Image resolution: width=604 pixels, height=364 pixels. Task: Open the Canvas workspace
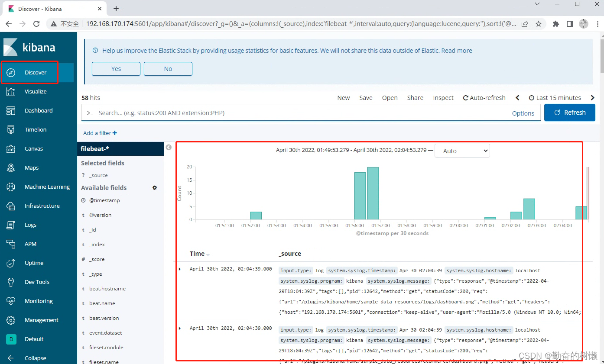[x=34, y=148]
